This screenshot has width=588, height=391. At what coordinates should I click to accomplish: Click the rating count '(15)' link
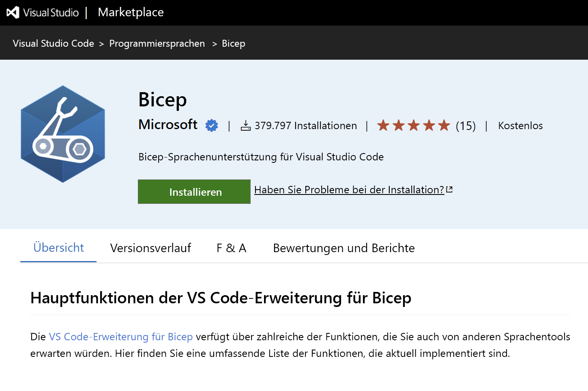[x=466, y=125]
